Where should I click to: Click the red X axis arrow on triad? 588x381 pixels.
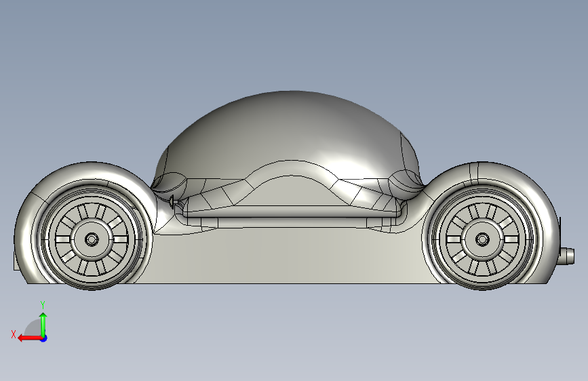pos(29,338)
